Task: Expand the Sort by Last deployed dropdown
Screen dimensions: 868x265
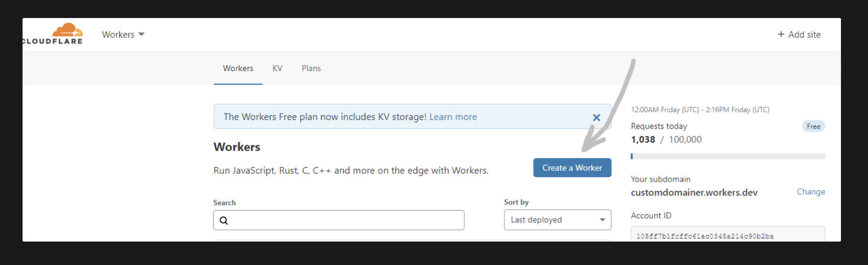Action: (x=557, y=220)
